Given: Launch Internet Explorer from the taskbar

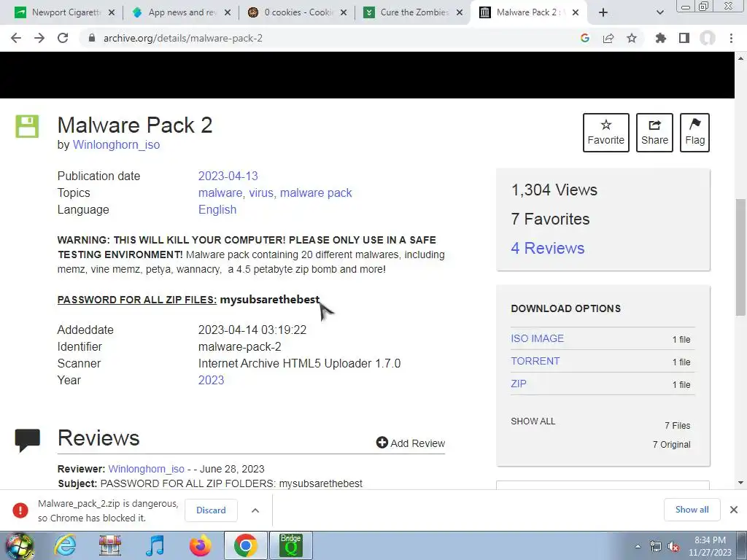Looking at the screenshot, I should point(65,545).
